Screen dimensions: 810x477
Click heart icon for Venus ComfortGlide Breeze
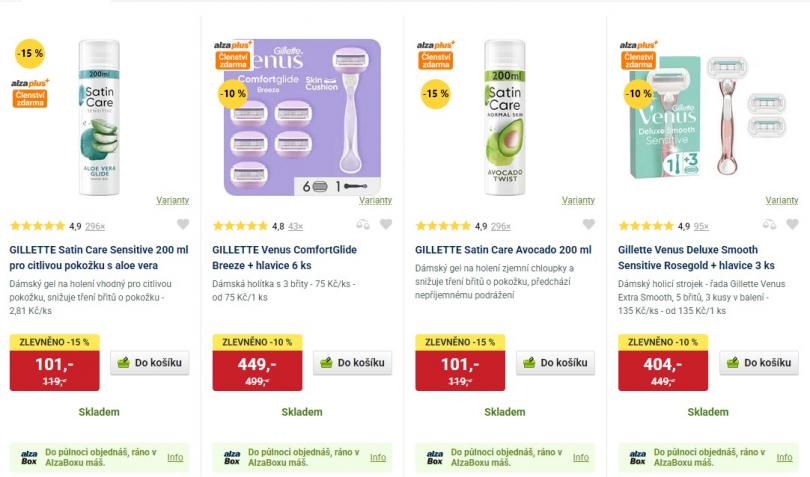point(386,225)
